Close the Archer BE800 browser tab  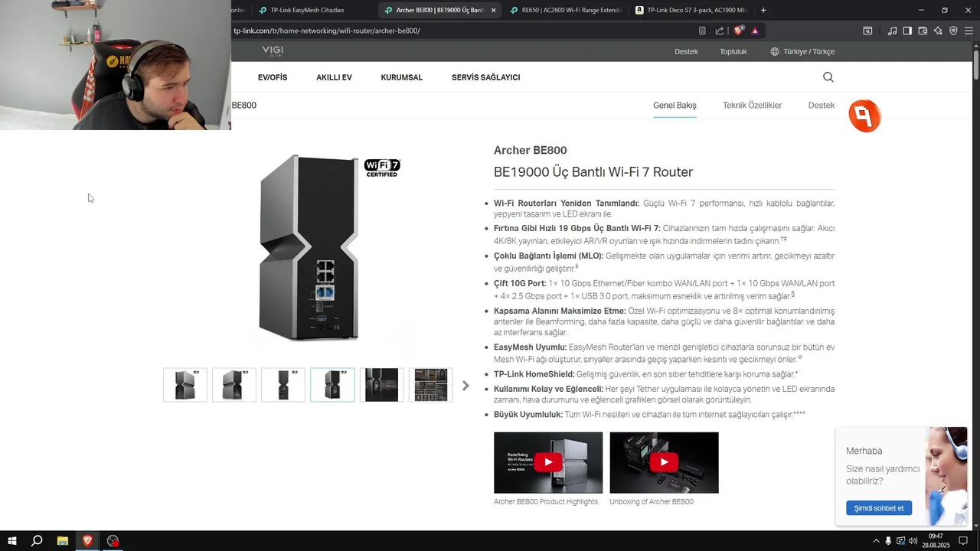pos(493,10)
